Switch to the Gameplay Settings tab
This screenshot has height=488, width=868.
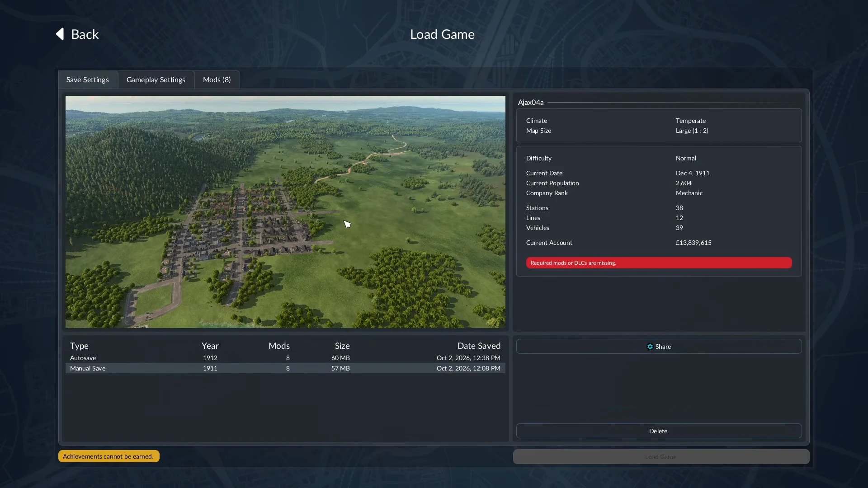point(156,80)
